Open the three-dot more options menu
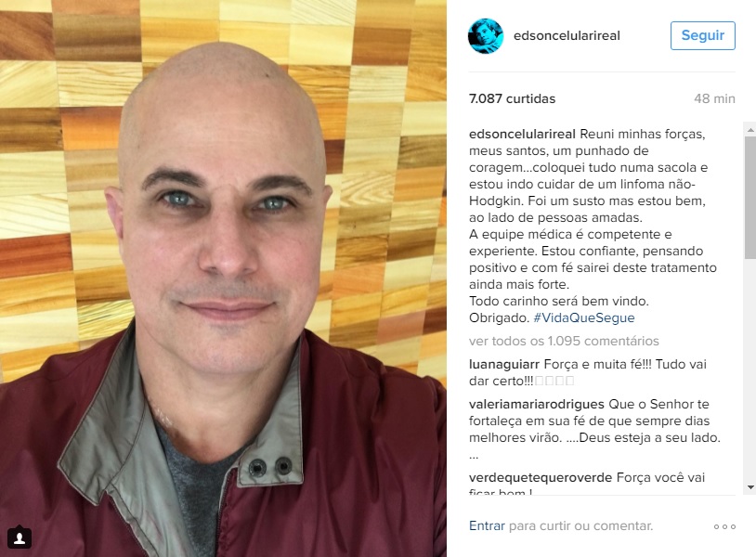Screen dimensions: 756x557 [x=724, y=526]
